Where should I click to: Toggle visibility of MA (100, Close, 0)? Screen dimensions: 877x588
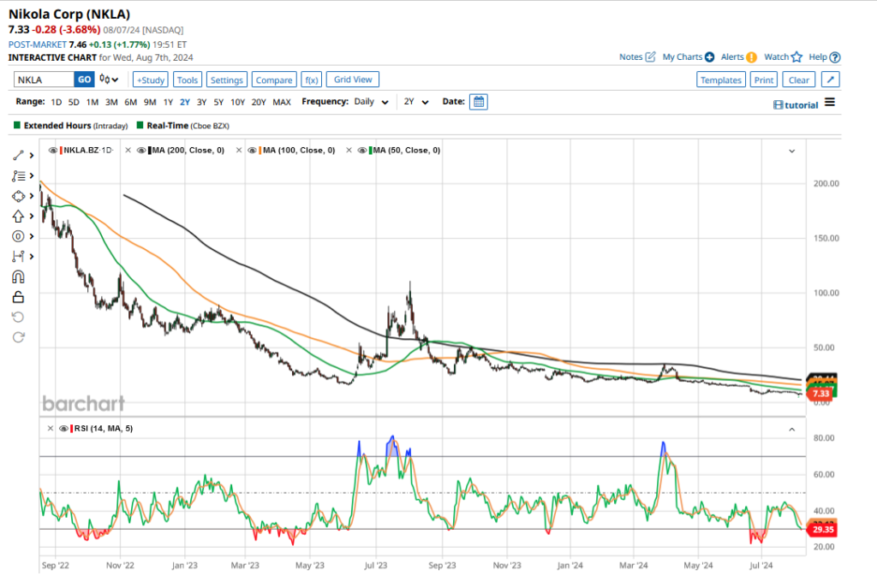pyautogui.click(x=254, y=151)
